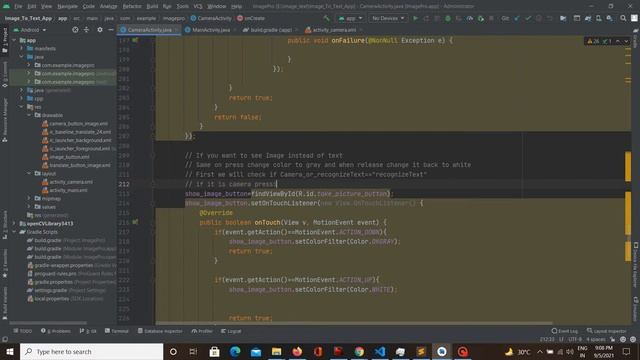This screenshot has height=360, width=640.
Task: Collapse the 'app' module tree node
Action: pyautogui.click(x=14, y=40)
